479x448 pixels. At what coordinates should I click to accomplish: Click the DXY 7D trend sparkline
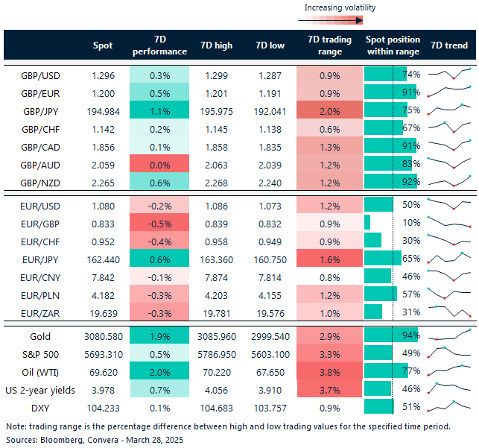[450, 406]
